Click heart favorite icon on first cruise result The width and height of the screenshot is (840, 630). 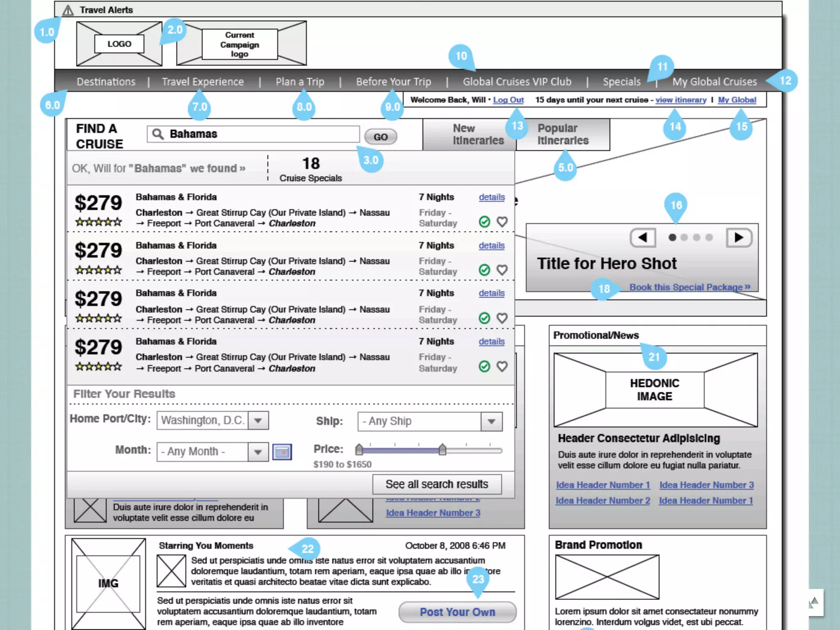pyautogui.click(x=502, y=222)
